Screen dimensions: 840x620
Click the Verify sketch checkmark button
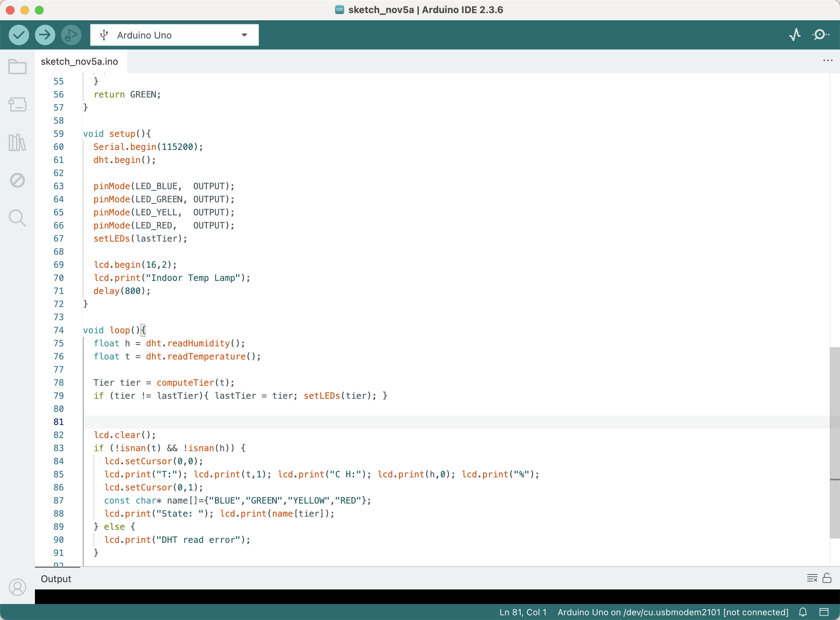click(x=19, y=35)
